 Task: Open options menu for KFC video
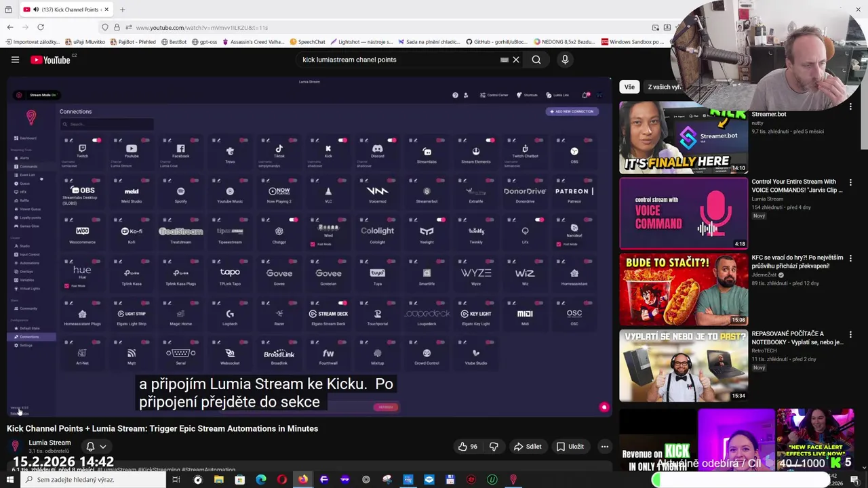tap(850, 259)
